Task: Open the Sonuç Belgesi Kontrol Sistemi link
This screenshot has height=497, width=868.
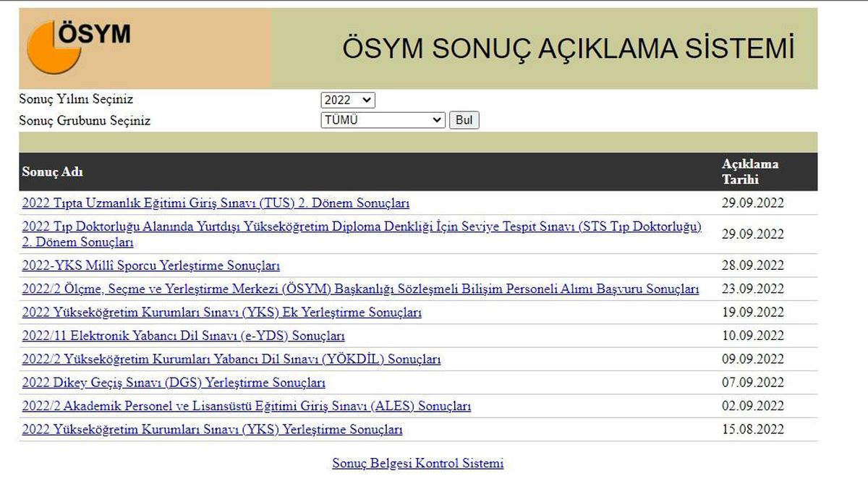Action: point(417,463)
